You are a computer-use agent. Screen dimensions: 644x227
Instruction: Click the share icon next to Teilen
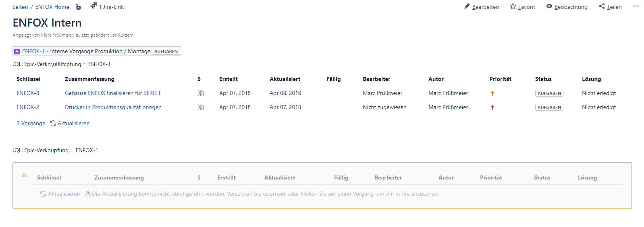602,6
